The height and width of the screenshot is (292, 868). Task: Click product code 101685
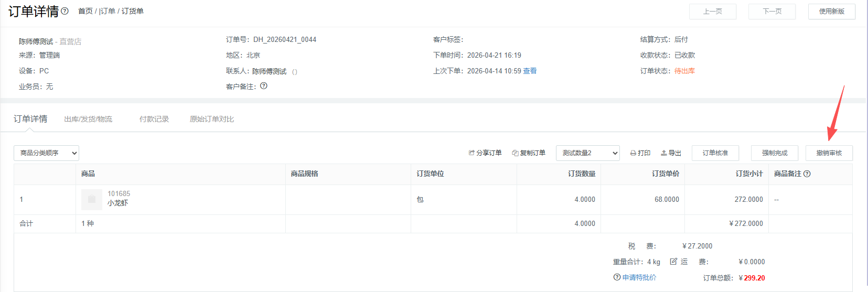tap(119, 193)
